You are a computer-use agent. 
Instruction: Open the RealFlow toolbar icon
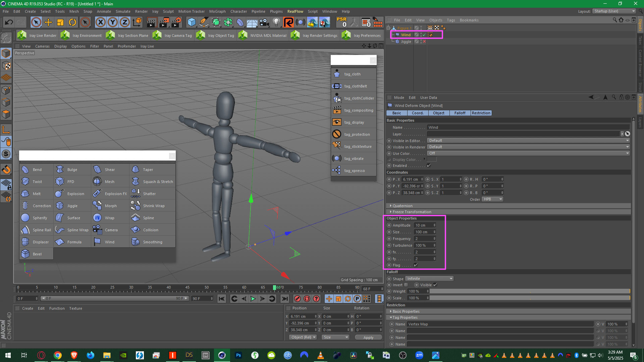point(288,22)
